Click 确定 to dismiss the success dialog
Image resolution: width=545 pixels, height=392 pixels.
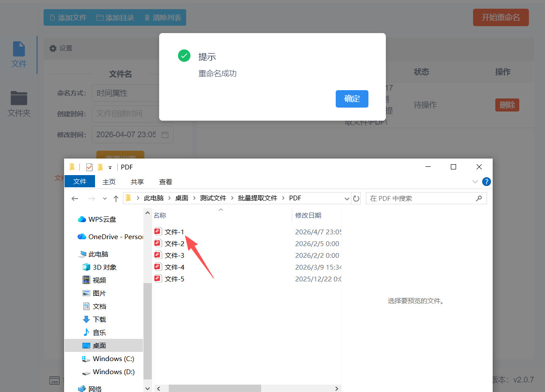[352, 99]
